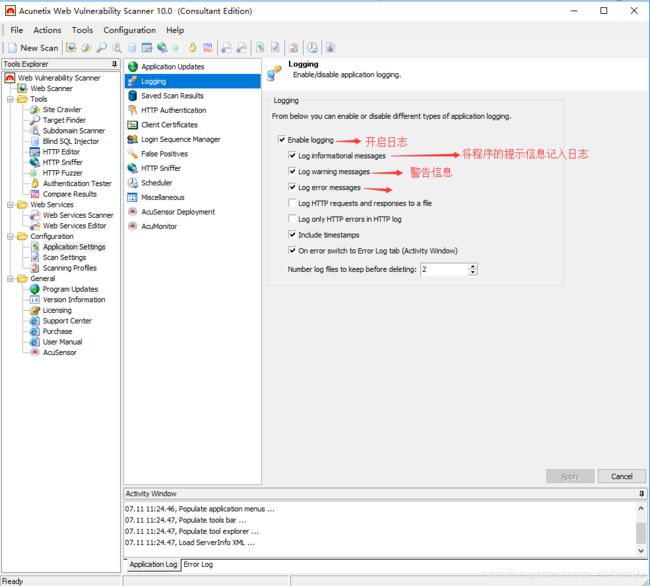Open the Configuration menu
Image resolution: width=650 pixels, height=586 pixels.
tap(129, 30)
